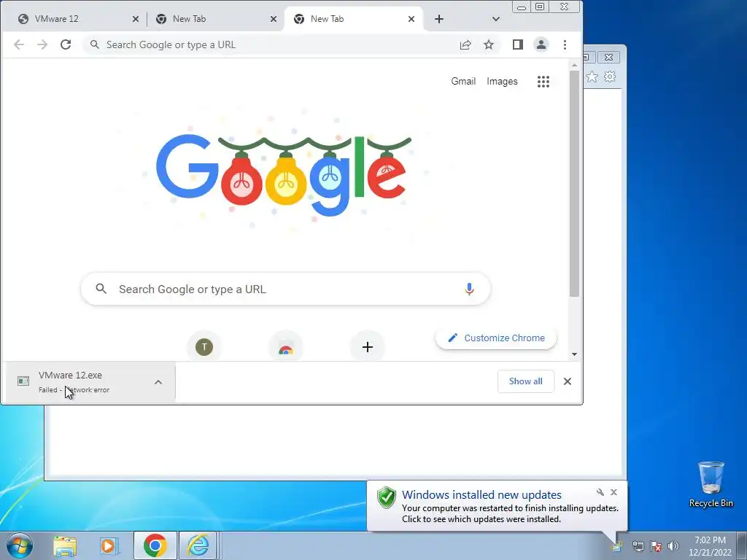Image resolution: width=747 pixels, height=560 pixels.
Task: Open Internet Explorer from taskbar
Action: coord(198,545)
